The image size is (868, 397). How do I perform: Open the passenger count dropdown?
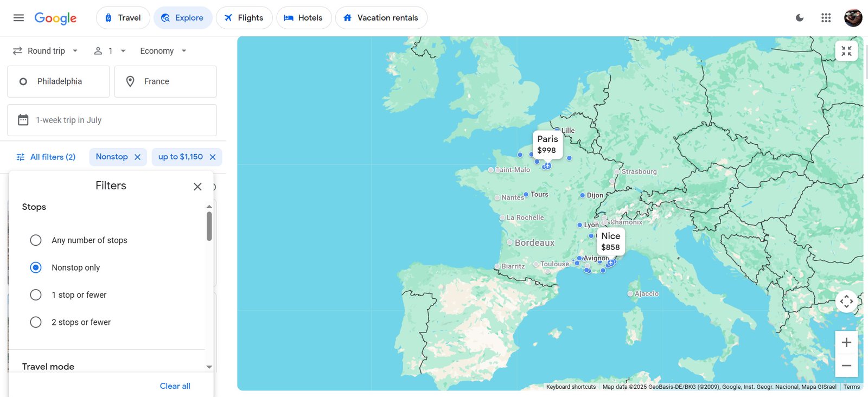point(110,51)
